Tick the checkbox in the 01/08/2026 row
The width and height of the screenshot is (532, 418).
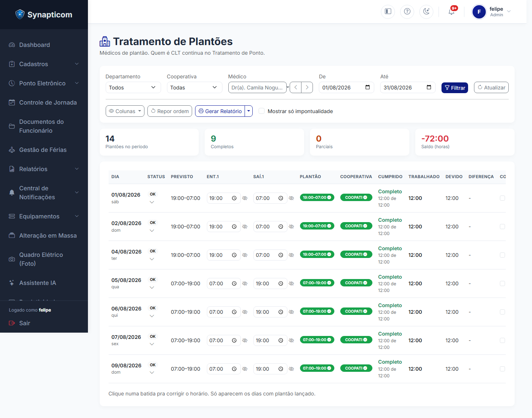tap(502, 198)
